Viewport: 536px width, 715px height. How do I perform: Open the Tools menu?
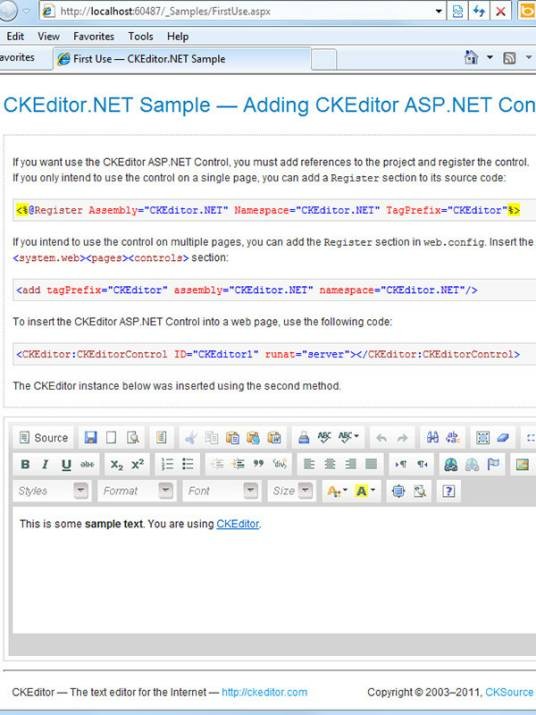tap(141, 36)
